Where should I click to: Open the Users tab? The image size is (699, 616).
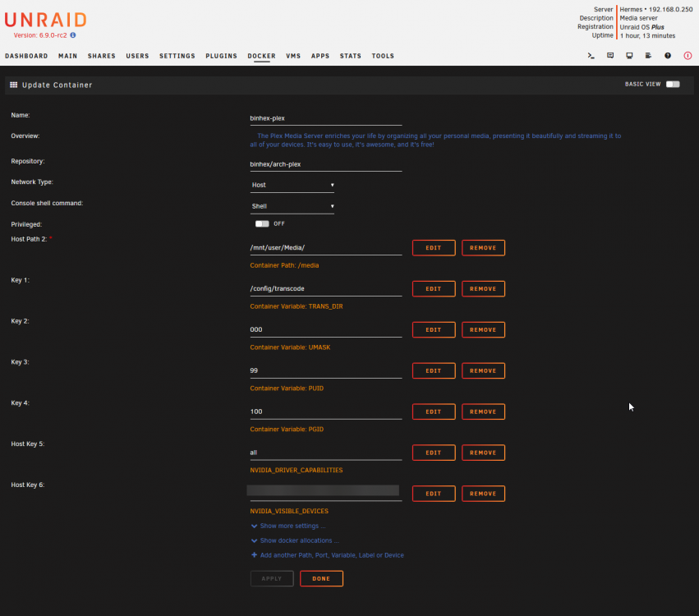137,56
